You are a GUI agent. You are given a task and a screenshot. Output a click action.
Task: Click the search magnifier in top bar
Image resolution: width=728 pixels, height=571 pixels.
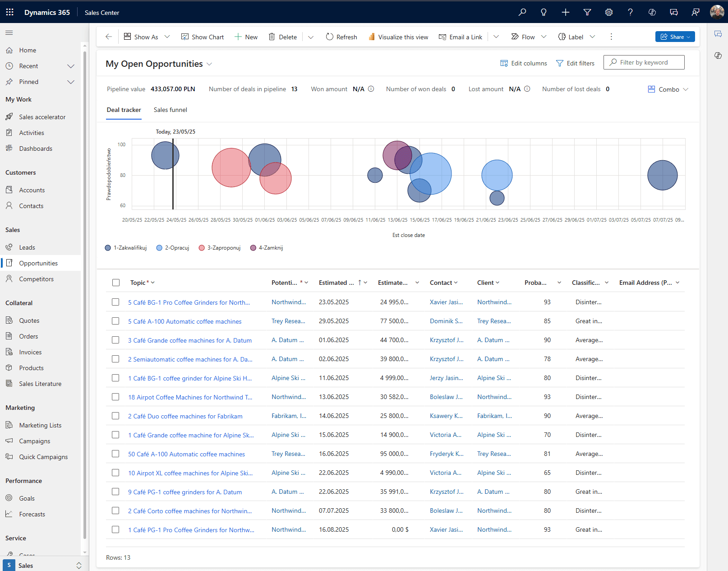[522, 12]
